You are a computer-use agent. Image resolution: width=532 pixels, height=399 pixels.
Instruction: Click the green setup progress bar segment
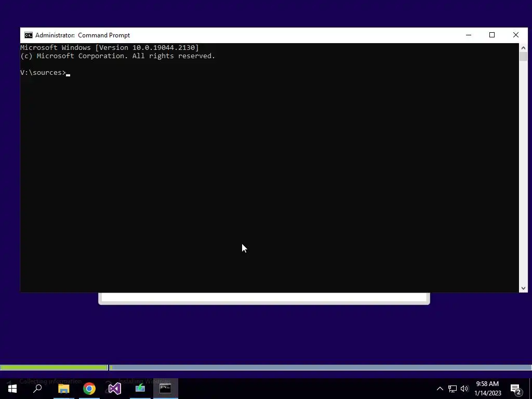coord(54,367)
